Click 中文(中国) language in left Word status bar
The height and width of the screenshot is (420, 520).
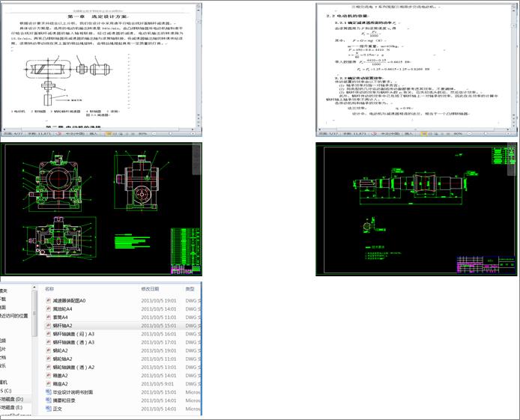pos(74,133)
